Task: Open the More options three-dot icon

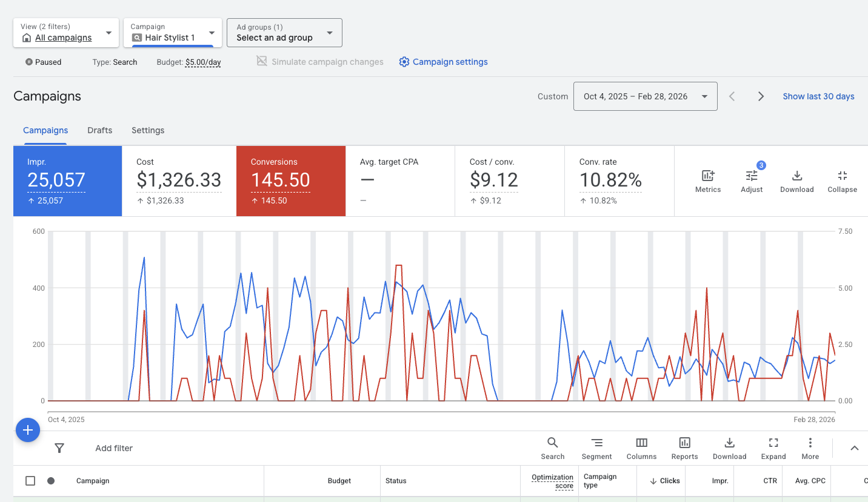Action: tap(810, 448)
